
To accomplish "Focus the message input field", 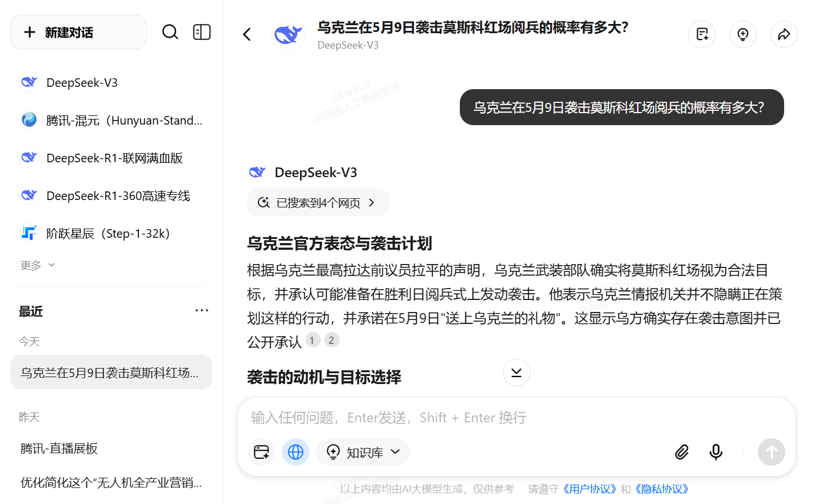I will [516, 418].
